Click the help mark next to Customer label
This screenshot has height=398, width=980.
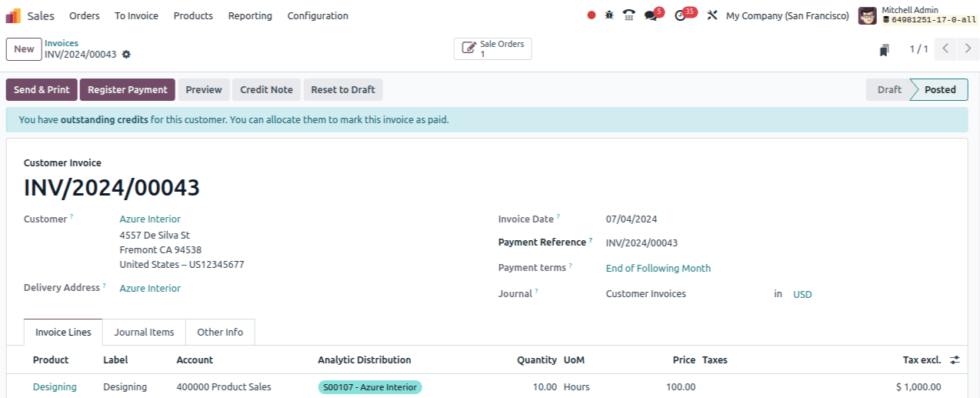pyautogui.click(x=72, y=217)
